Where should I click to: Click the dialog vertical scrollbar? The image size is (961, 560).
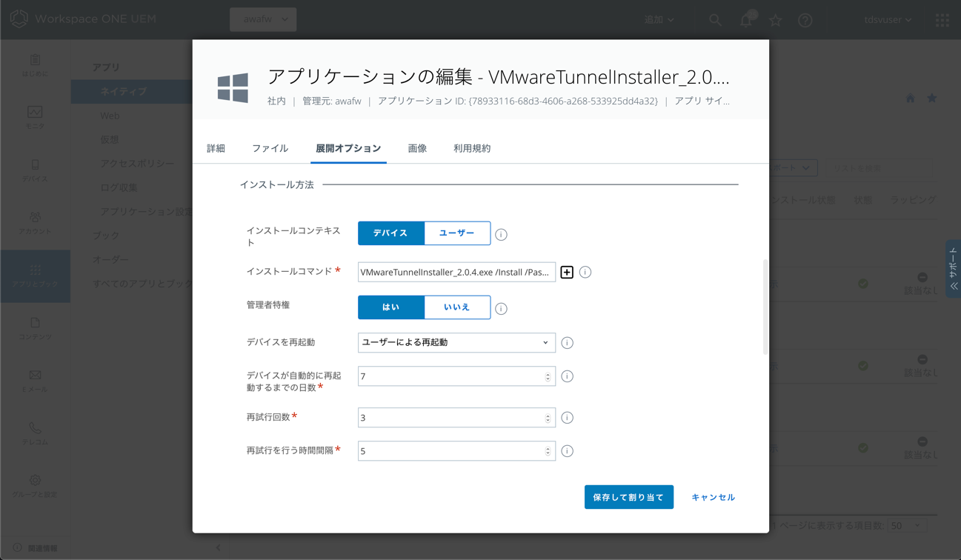(x=765, y=307)
